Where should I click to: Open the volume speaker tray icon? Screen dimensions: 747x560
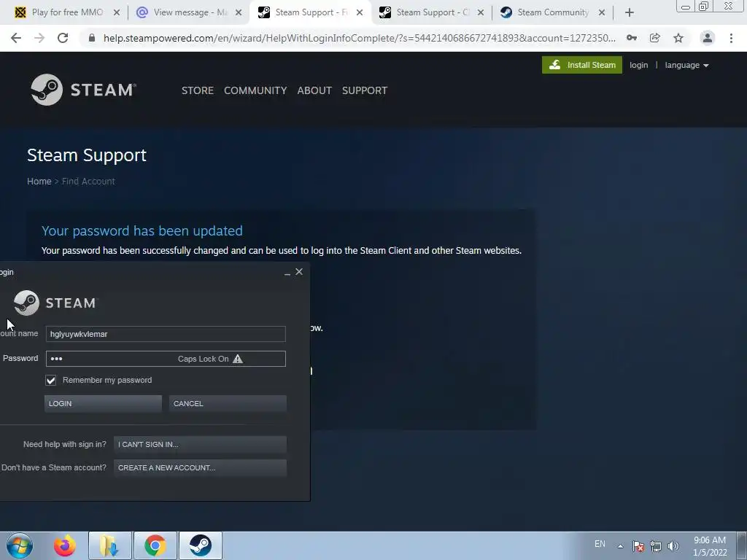(673, 546)
